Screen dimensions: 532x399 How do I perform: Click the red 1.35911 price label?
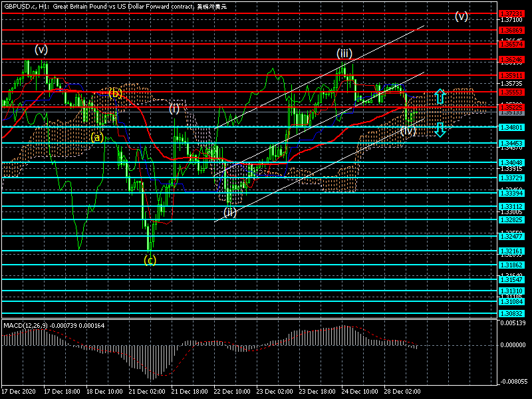[x=511, y=75]
